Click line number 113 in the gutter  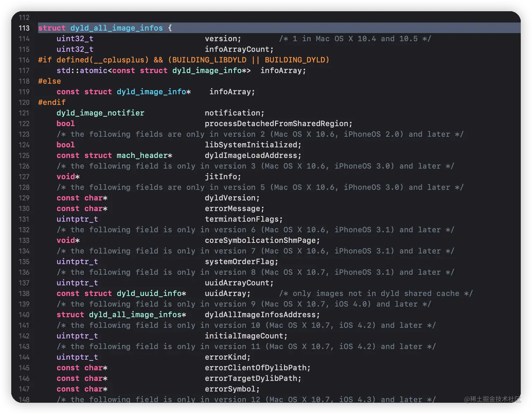24,28
